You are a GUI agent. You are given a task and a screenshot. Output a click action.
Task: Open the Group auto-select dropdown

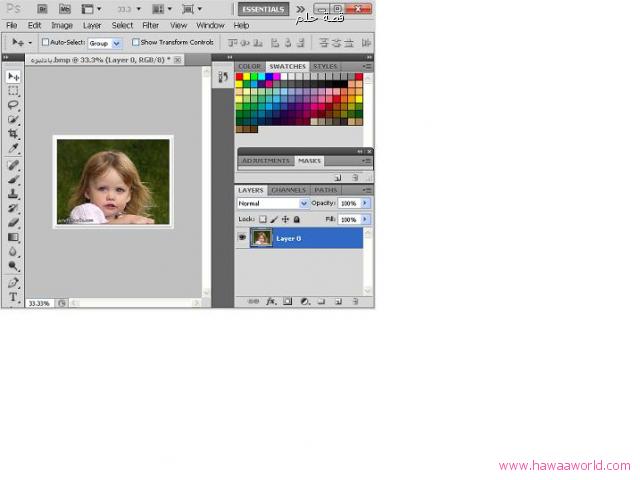tap(117, 43)
